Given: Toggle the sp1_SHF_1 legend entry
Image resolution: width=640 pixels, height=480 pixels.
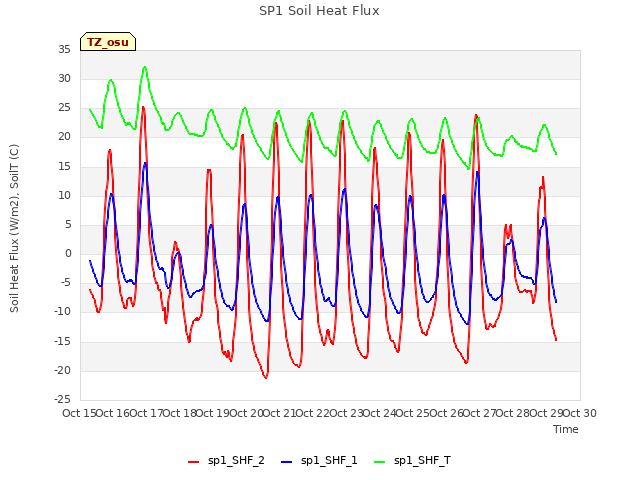Looking at the screenshot, I should point(319,461).
